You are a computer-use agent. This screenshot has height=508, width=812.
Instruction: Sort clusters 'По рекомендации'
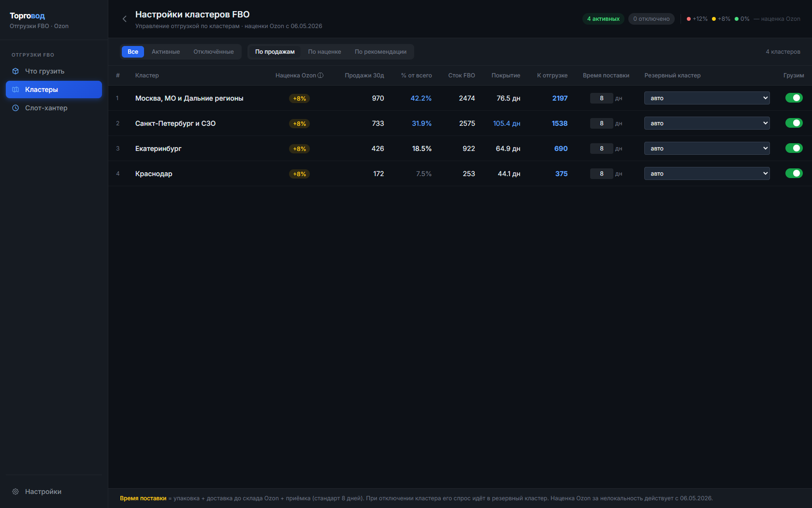[380, 52]
